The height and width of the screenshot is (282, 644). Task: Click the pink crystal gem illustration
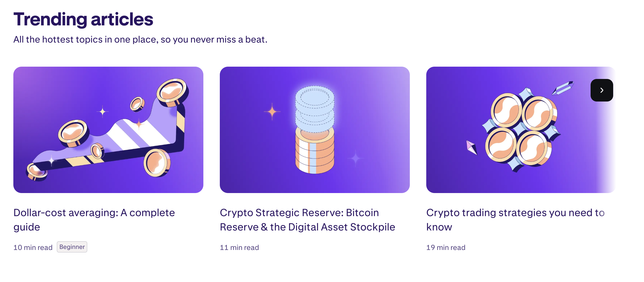tap(472, 147)
